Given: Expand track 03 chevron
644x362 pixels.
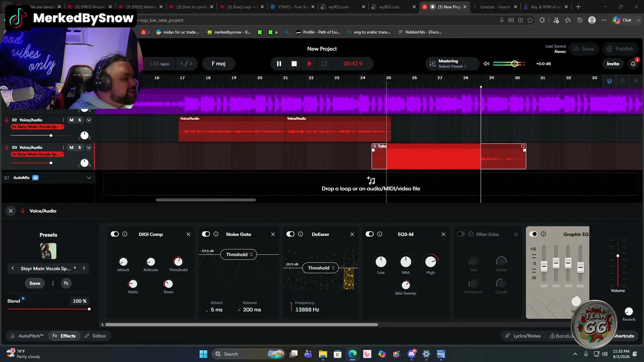Looking at the screenshot, I should pos(89,148).
